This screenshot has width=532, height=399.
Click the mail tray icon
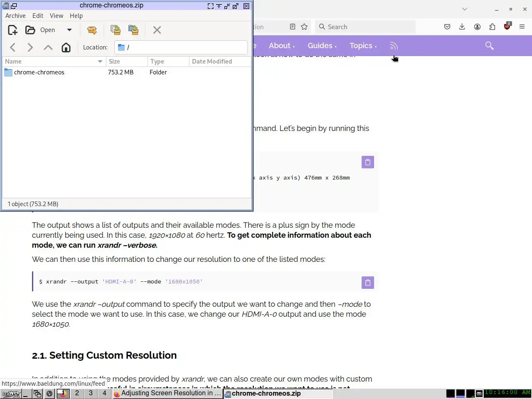coord(479,393)
